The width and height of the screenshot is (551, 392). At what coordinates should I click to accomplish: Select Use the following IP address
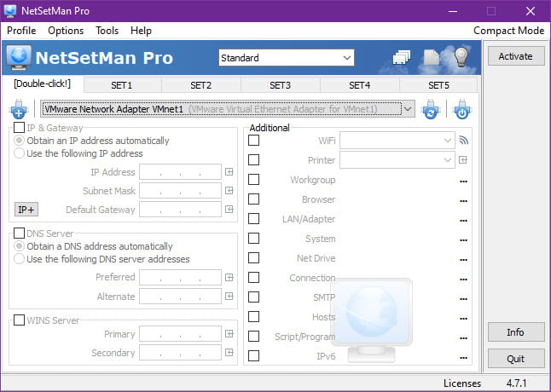click(x=78, y=153)
